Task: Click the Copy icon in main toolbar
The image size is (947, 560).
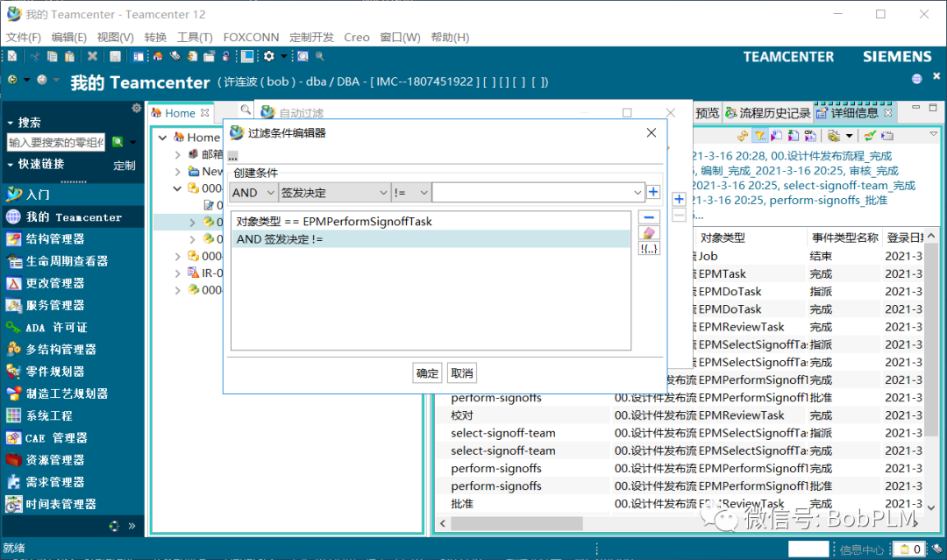Action: pos(53,56)
